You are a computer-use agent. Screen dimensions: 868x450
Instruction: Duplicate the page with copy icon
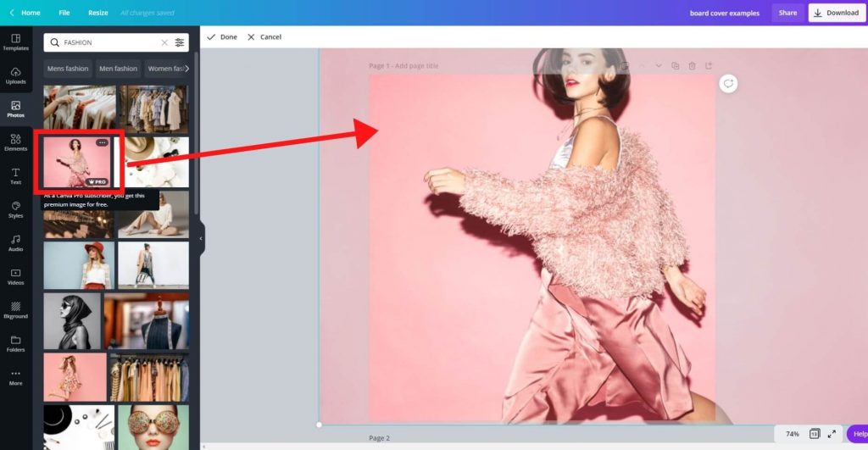coord(676,66)
